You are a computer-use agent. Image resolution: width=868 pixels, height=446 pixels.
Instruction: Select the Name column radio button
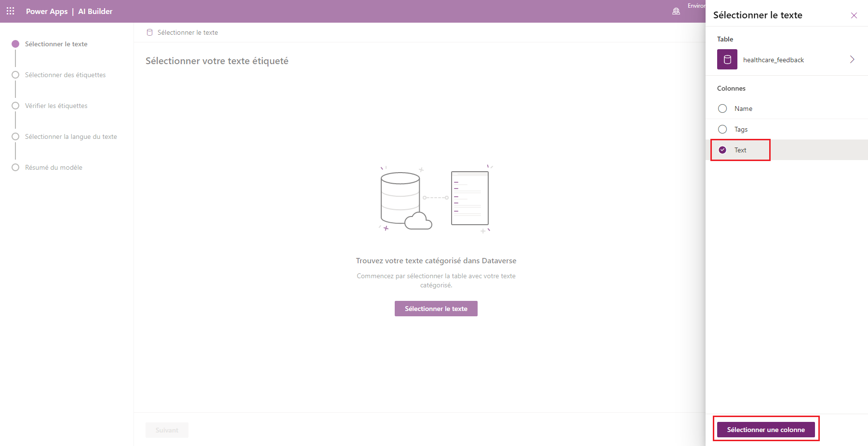point(722,108)
